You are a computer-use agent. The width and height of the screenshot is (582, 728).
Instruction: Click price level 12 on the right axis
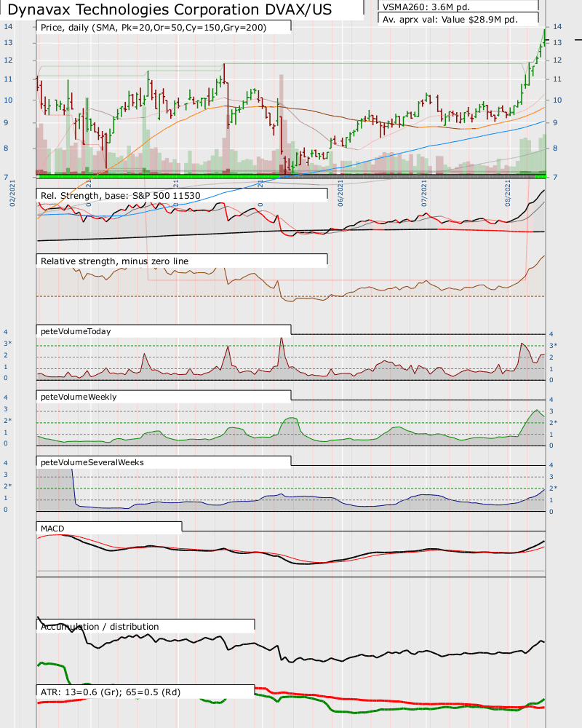[557, 60]
